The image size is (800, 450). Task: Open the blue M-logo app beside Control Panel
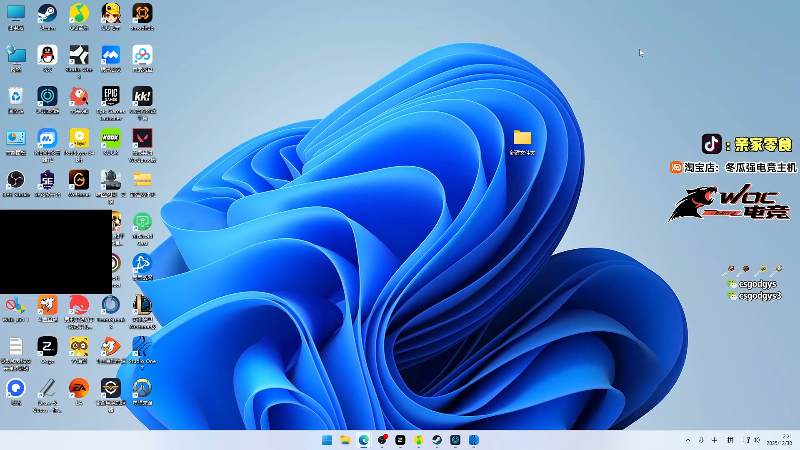(47, 138)
